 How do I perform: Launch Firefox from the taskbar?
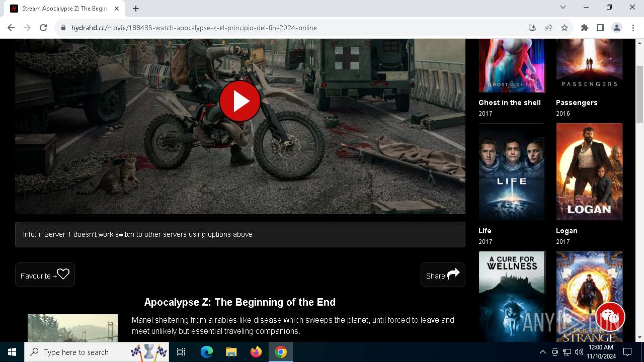click(x=256, y=352)
